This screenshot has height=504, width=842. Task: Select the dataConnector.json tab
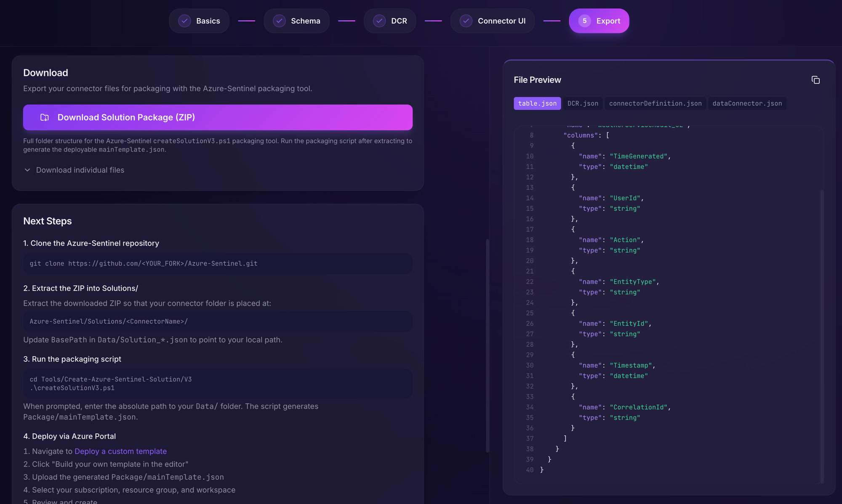coord(747,103)
